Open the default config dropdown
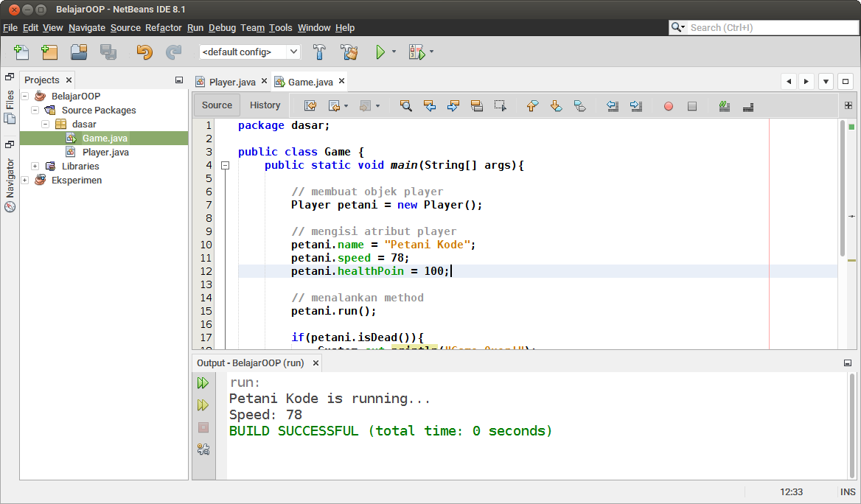Viewport: 861px width, 504px height. [293, 52]
